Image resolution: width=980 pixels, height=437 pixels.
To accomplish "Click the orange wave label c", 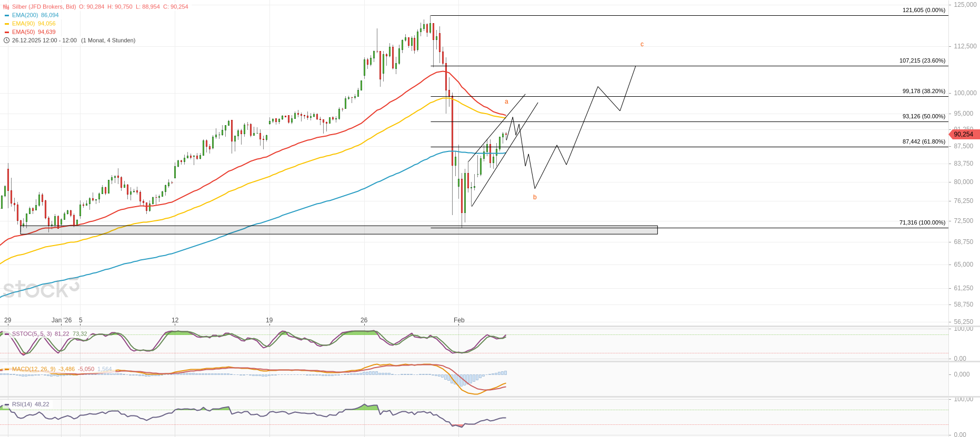I will click(x=642, y=44).
